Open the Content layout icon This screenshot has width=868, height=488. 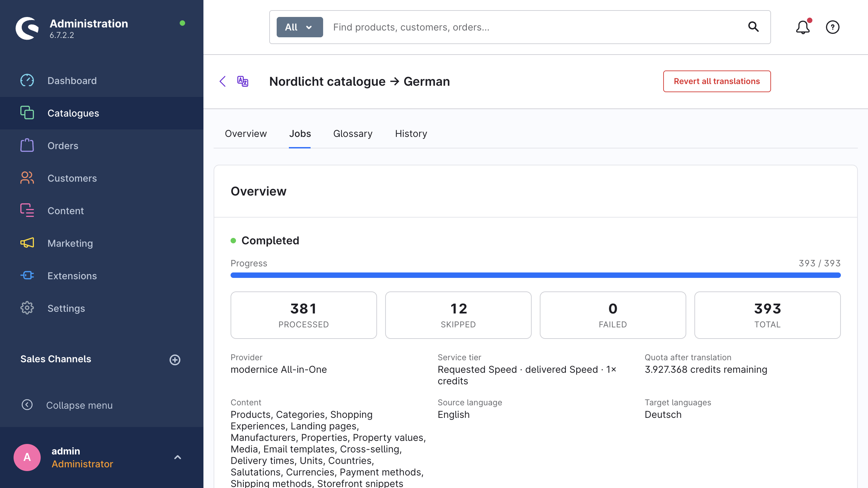coord(27,210)
